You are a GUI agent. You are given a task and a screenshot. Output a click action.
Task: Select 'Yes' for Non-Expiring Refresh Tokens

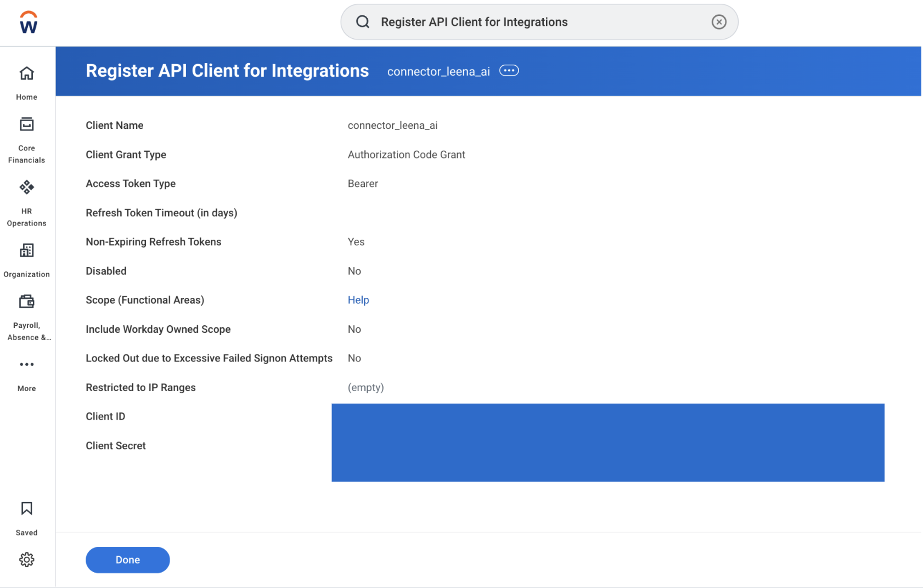tap(356, 242)
